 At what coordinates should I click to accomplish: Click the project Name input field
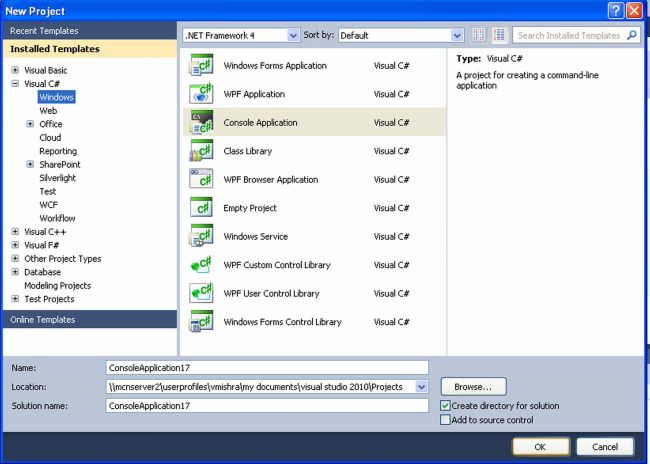pos(267,367)
